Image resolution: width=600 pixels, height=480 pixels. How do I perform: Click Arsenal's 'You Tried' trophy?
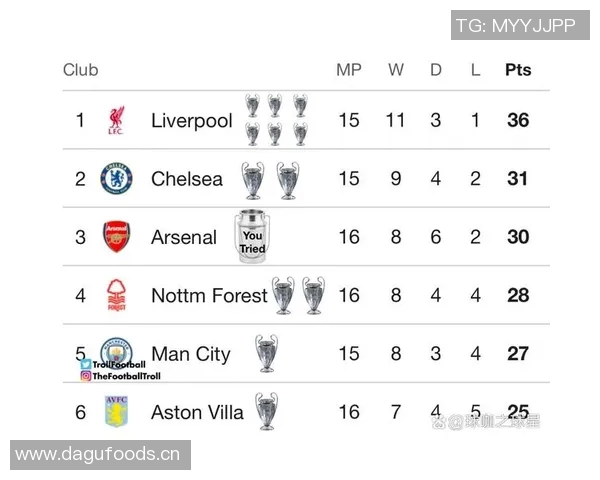(x=252, y=237)
